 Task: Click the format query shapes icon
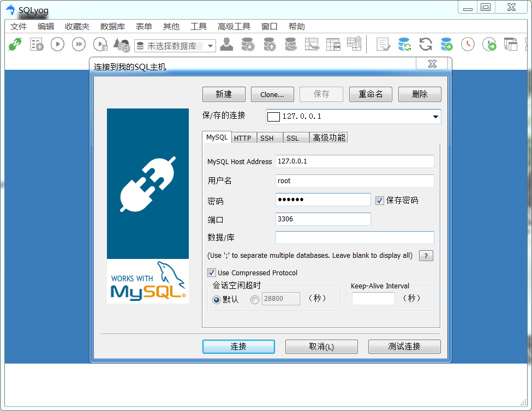click(122, 45)
